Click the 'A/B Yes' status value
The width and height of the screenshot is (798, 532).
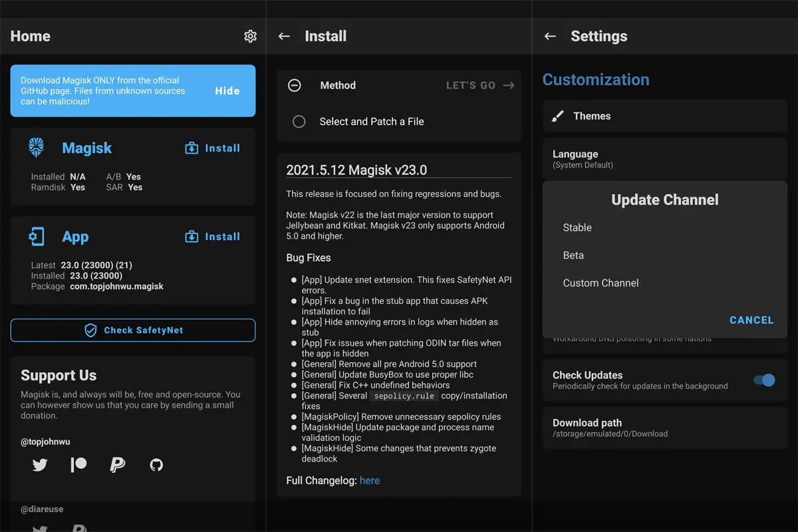point(124,177)
